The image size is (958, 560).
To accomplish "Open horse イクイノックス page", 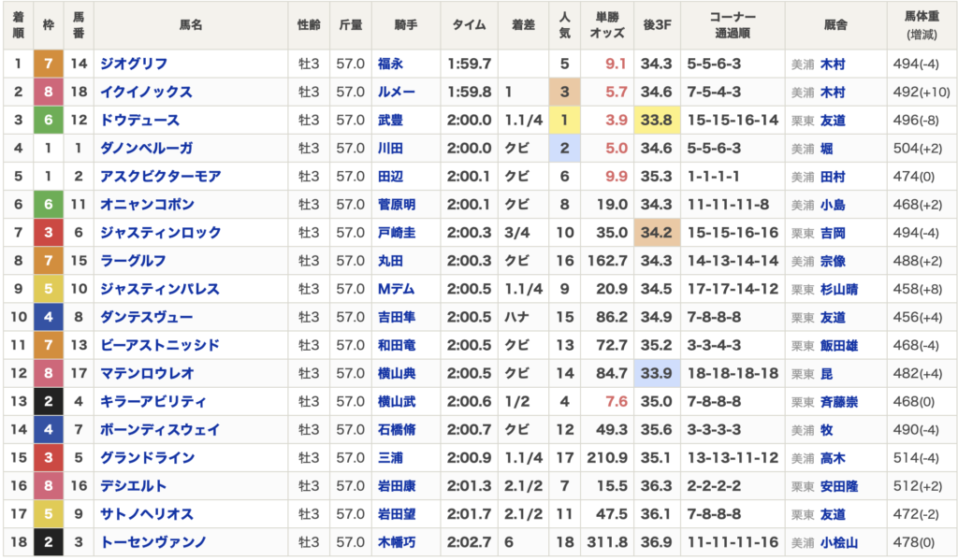I will (x=146, y=92).
